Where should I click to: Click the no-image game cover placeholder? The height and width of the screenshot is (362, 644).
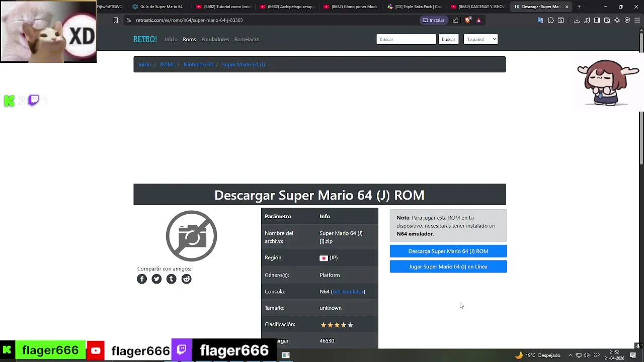point(191,236)
